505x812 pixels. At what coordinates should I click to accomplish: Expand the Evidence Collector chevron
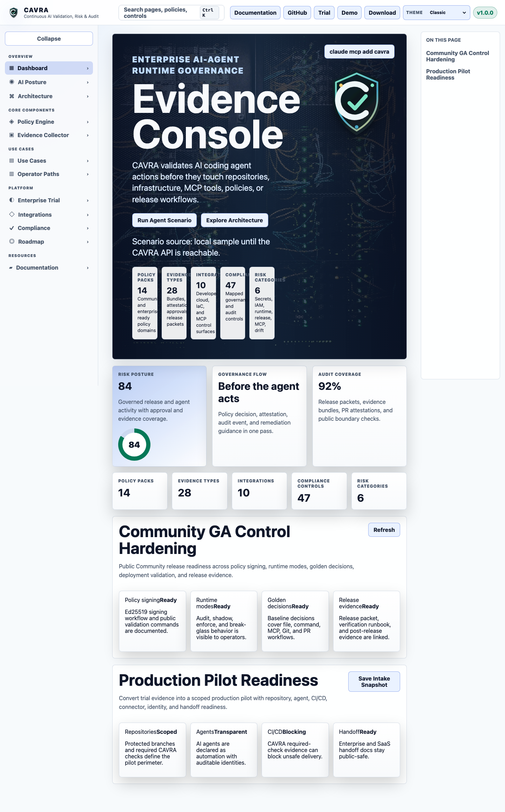point(88,135)
